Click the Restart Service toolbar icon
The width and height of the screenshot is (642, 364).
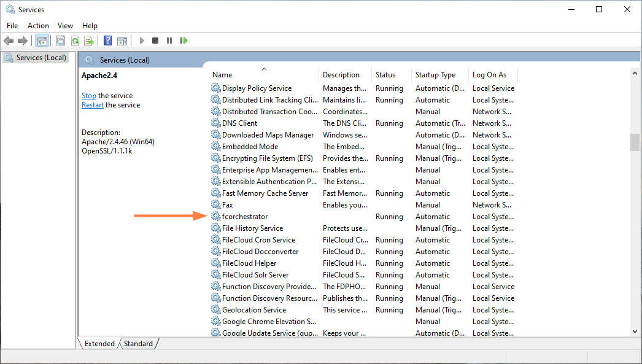184,41
